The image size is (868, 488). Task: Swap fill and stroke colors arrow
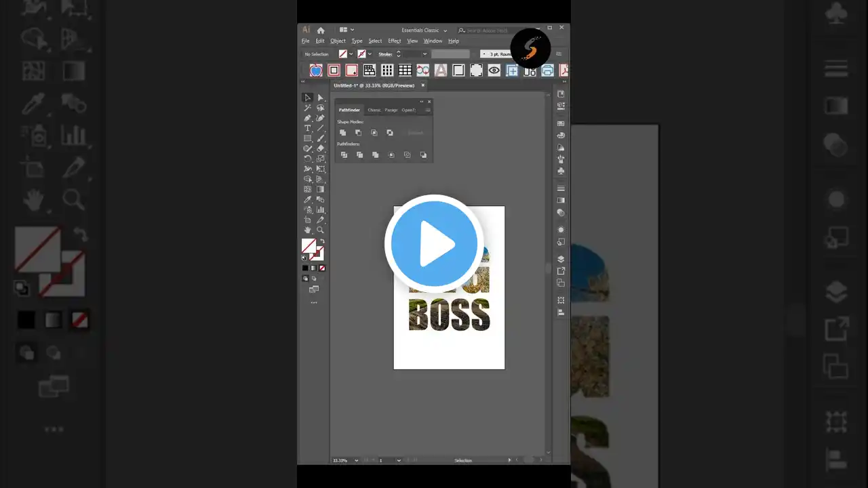[x=322, y=241]
